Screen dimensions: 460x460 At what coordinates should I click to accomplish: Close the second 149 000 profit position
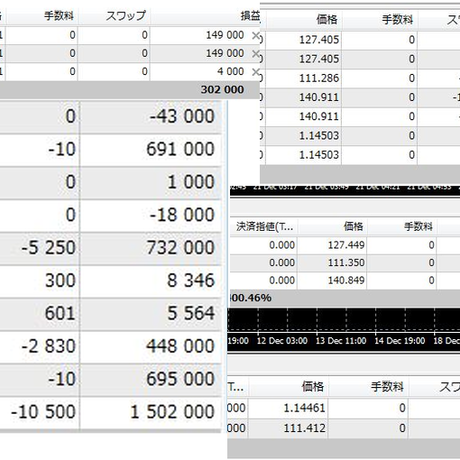(256, 53)
